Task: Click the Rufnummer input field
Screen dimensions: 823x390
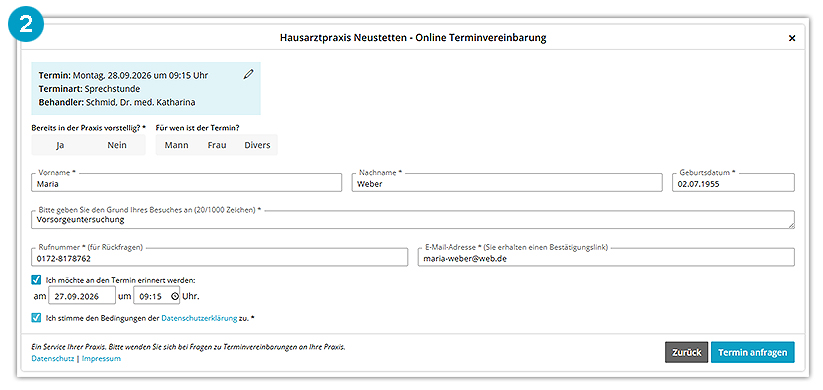Action: (219, 257)
